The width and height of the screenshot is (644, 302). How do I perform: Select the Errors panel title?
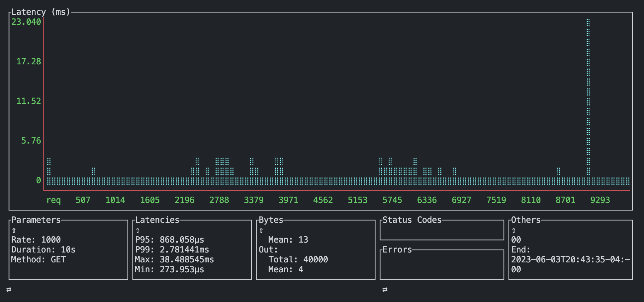397,250
